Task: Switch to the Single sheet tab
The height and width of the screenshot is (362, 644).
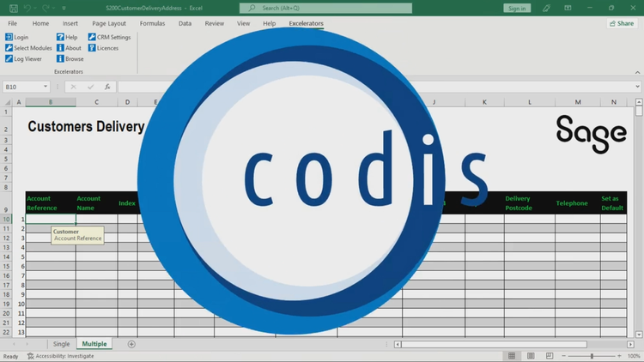Action: tap(61, 344)
